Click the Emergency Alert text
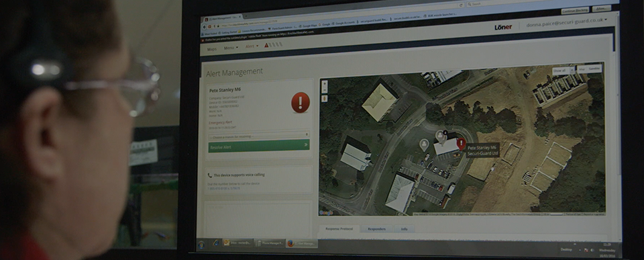The width and height of the screenshot is (644, 260). (221, 122)
